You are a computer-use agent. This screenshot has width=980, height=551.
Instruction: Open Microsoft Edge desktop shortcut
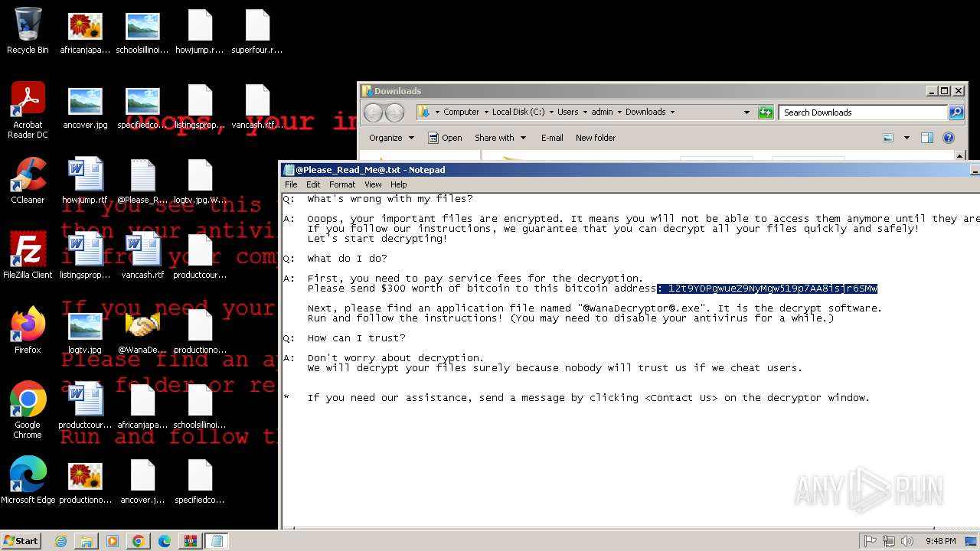(x=28, y=481)
